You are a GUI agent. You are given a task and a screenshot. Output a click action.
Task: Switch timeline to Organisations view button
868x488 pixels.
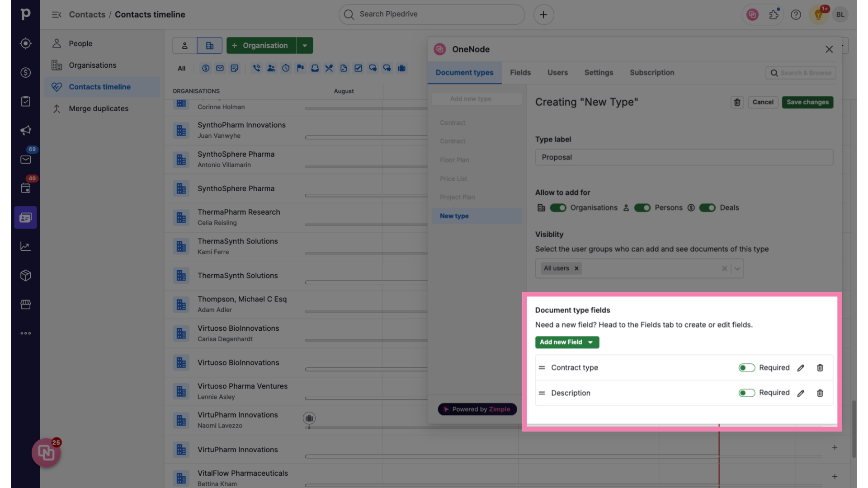click(209, 46)
